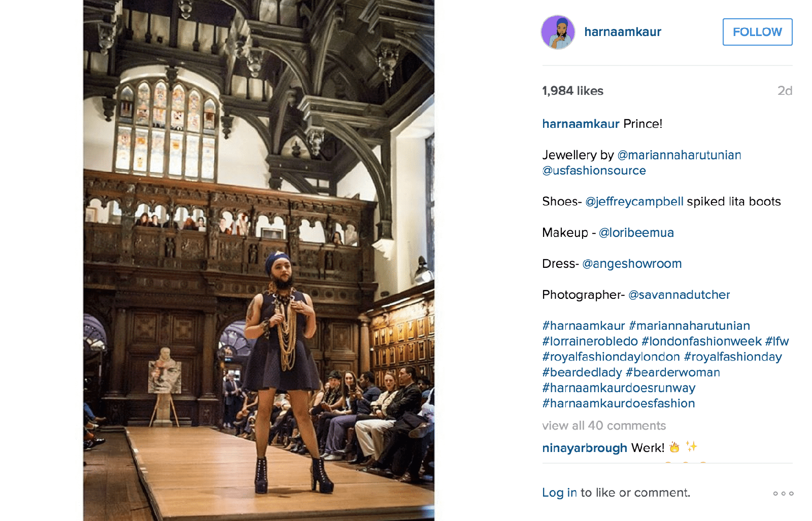
Task: Expand view all 40 comments
Action: [x=604, y=426]
